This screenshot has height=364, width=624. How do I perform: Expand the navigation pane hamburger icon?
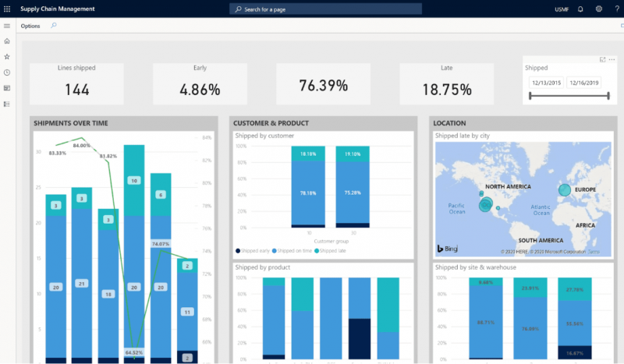coord(7,26)
